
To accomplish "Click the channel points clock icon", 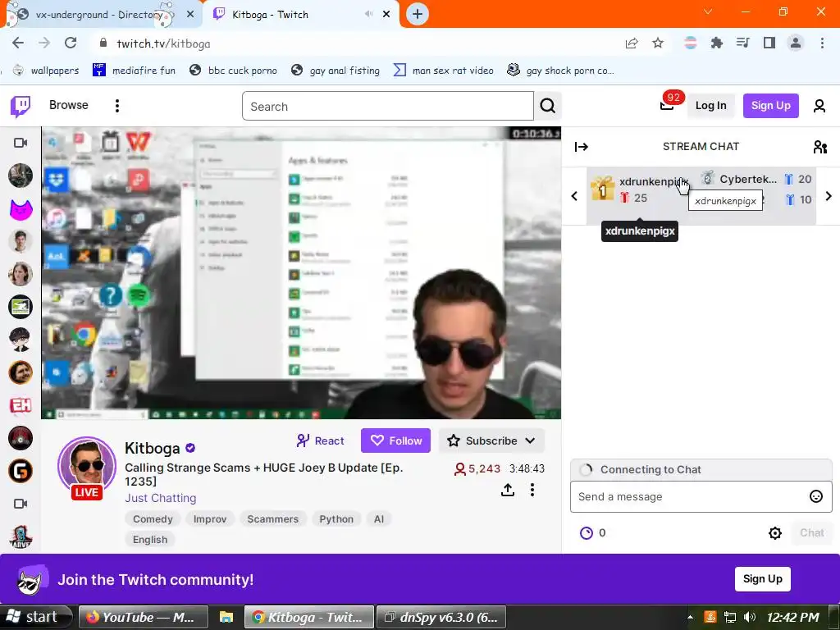I will [x=587, y=533].
